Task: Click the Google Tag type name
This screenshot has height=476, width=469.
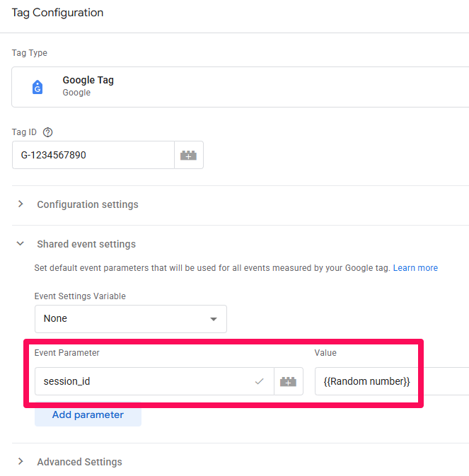Action: tap(88, 80)
